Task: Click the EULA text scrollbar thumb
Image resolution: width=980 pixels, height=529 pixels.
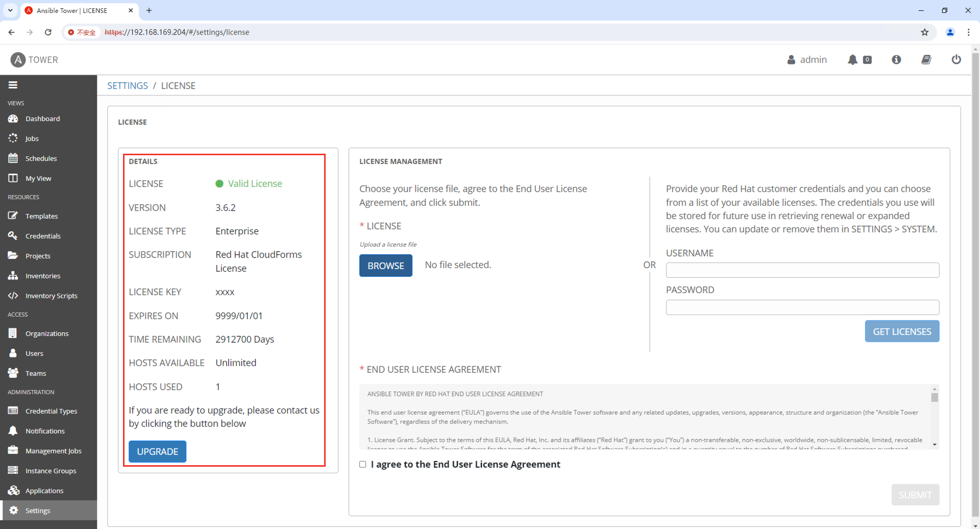Action: (935, 397)
